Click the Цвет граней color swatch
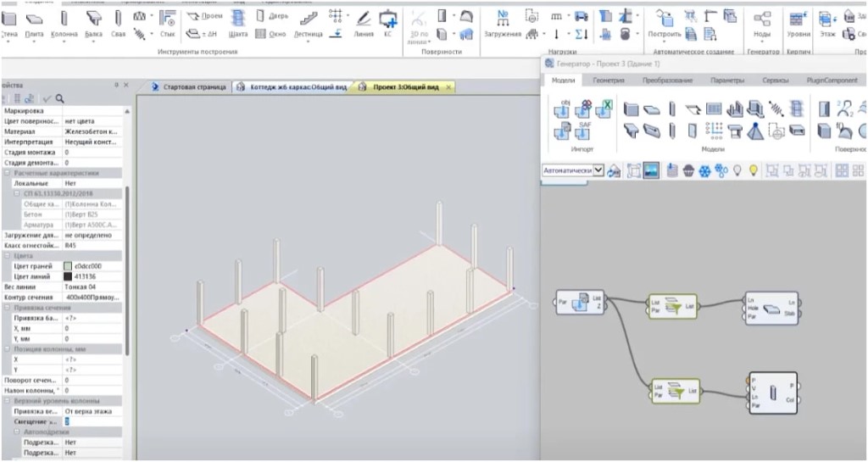 click(68, 266)
